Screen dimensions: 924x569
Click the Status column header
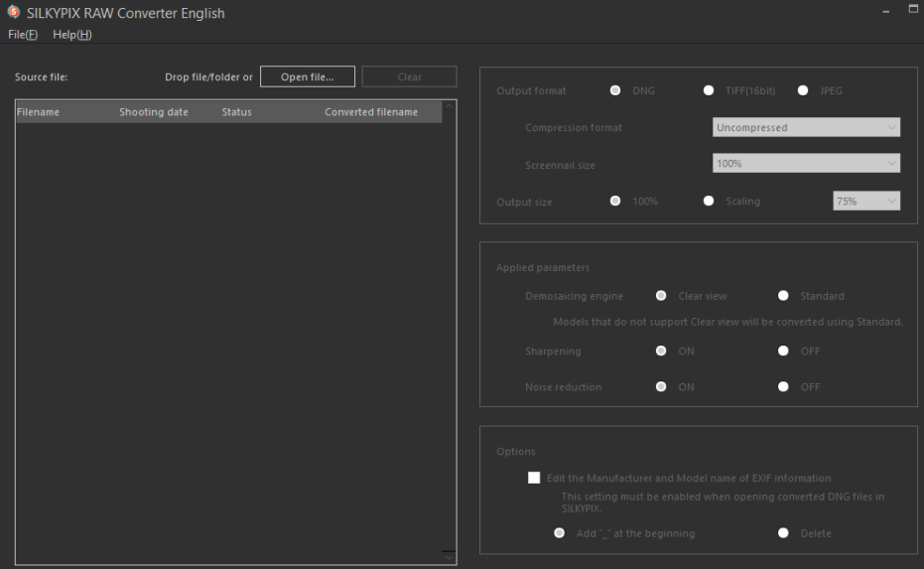pos(237,112)
